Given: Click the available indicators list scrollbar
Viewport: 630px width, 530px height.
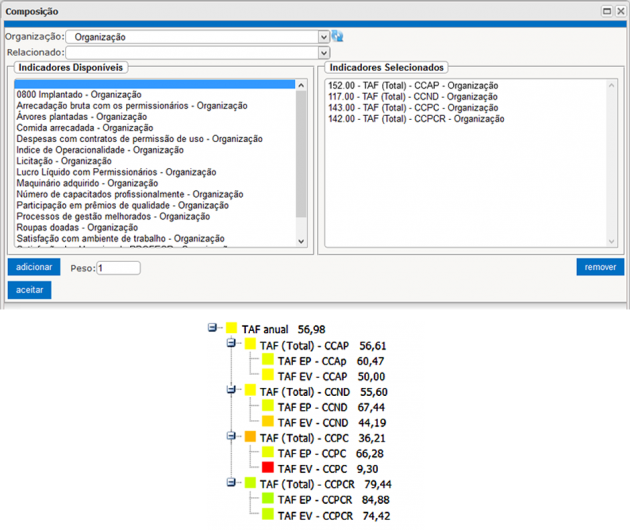Looking at the screenshot, I should 302,160.
